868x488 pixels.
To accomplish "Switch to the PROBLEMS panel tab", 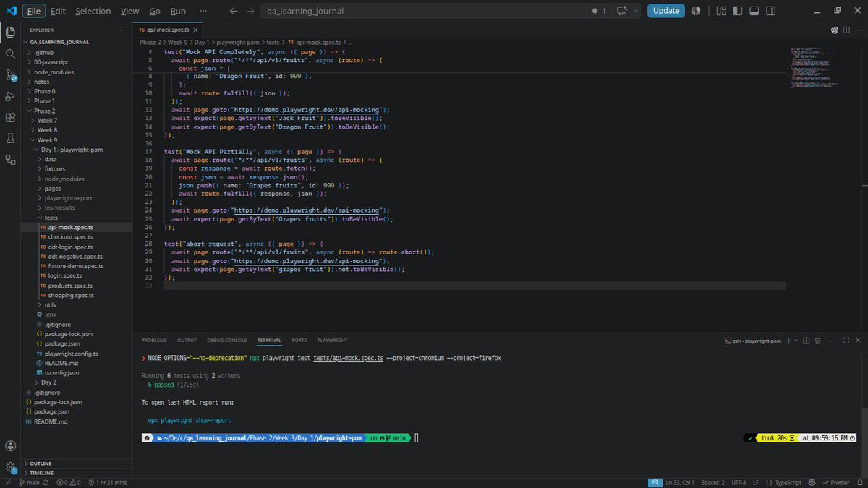I will (154, 340).
